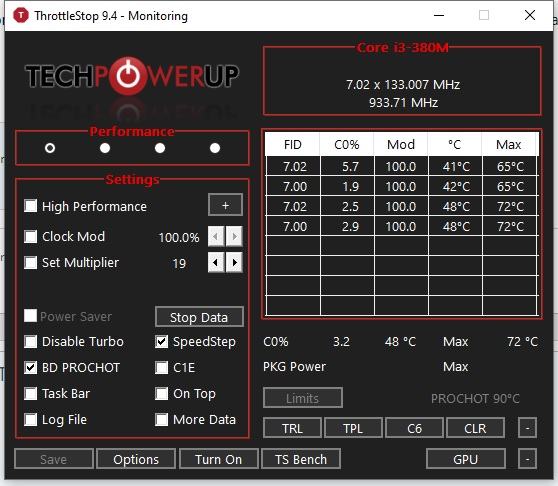Viewport: 558px width, 486px height.
Task: Click the Stop Data button
Action: pyautogui.click(x=199, y=317)
